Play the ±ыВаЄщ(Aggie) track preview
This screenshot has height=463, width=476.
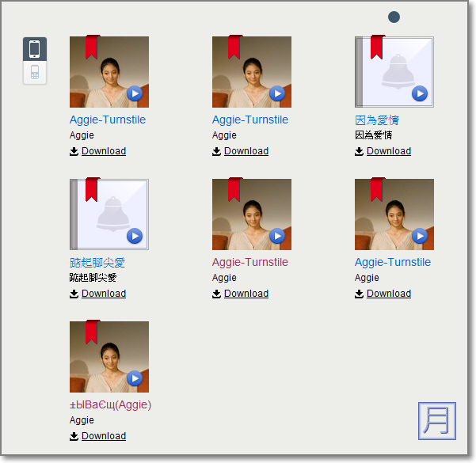click(x=135, y=378)
